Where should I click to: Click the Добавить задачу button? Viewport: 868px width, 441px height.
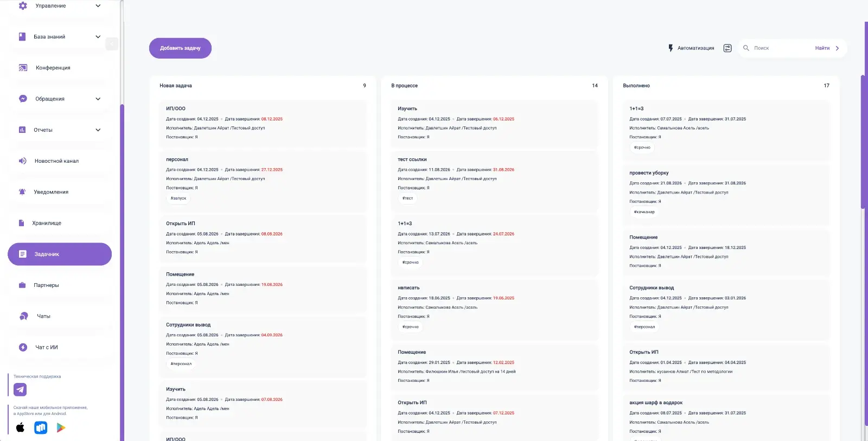coord(180,48)
